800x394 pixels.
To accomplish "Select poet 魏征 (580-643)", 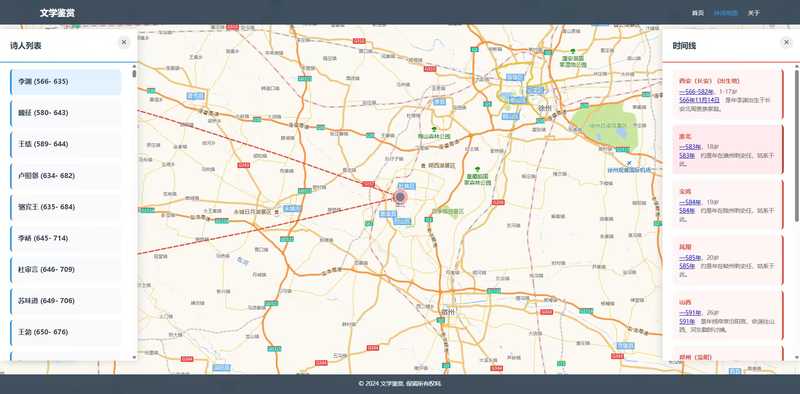I will [66, 113].
